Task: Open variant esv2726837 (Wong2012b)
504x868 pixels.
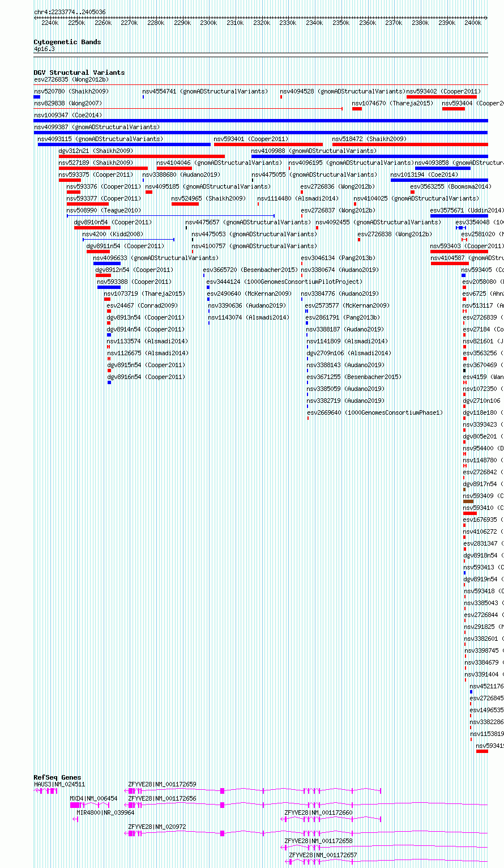Action: 338,210
